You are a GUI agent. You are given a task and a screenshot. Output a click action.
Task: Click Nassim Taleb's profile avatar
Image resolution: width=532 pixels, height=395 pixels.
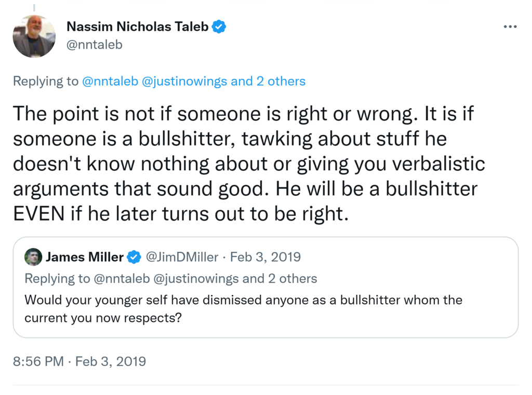34,36
